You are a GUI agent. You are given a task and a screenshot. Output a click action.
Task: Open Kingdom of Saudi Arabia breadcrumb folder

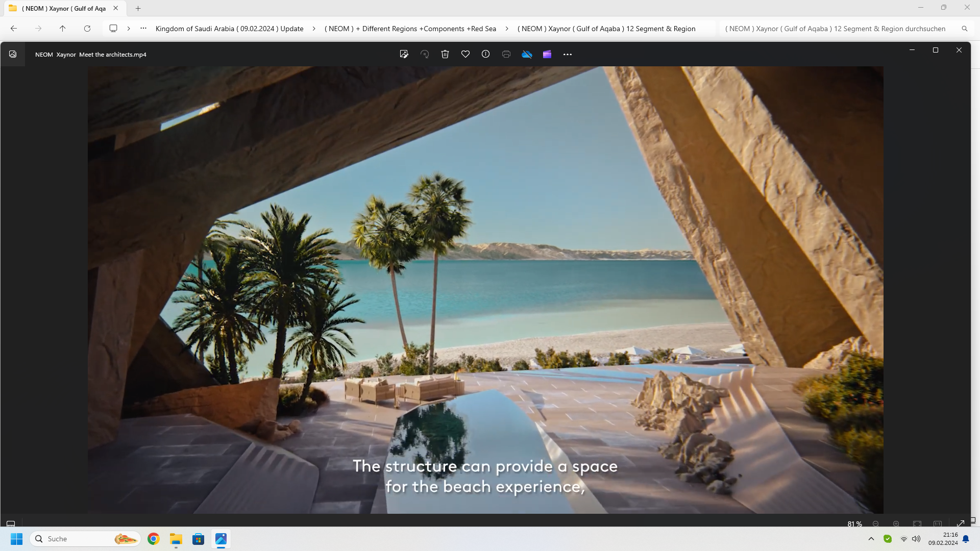coord(230,29)
